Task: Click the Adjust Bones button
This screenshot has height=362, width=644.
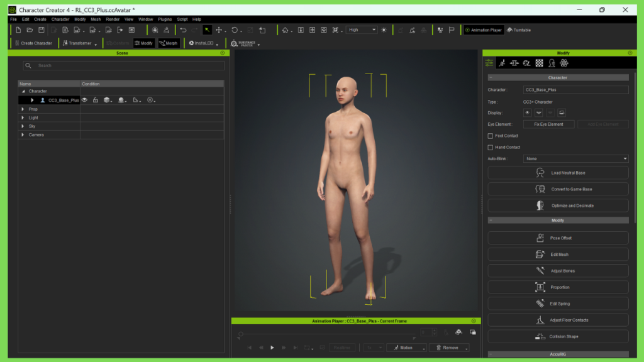Action: [x=558, y=271]
